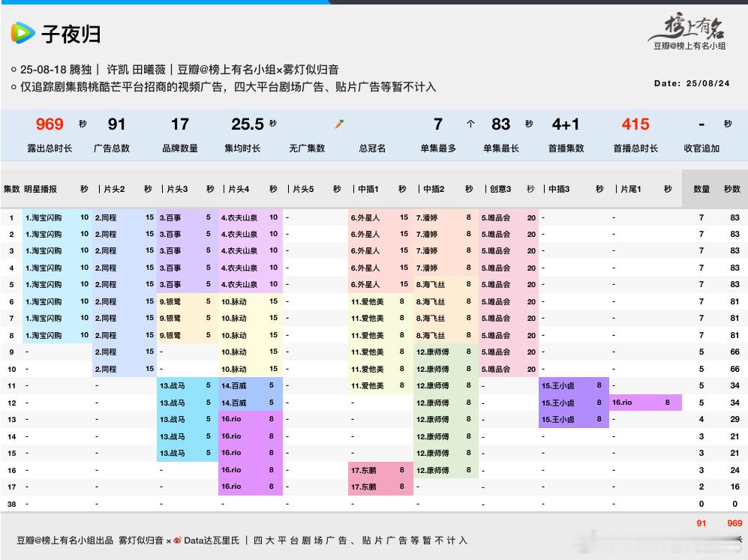Click the 中插1 column header
This screenshot has height=560, width=748.
pyautogui.click(x=368, y=189)
